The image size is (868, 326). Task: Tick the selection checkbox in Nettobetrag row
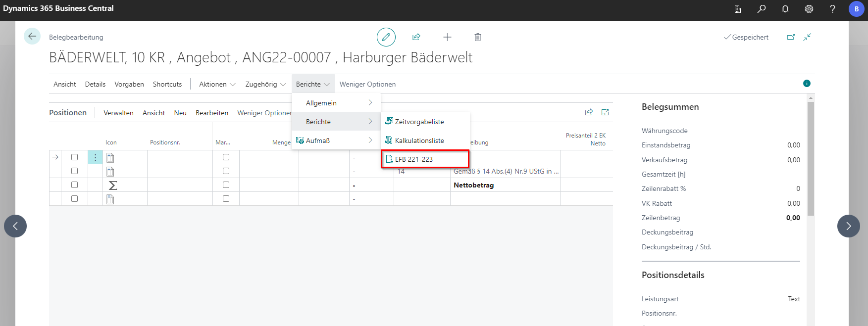point(74,185)
